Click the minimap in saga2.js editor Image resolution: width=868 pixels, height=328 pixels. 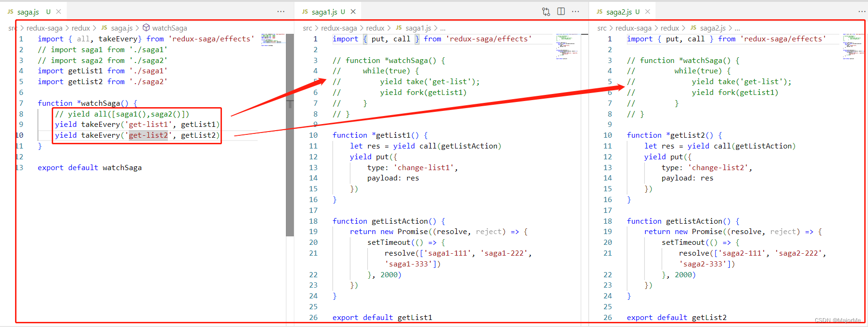854,46
